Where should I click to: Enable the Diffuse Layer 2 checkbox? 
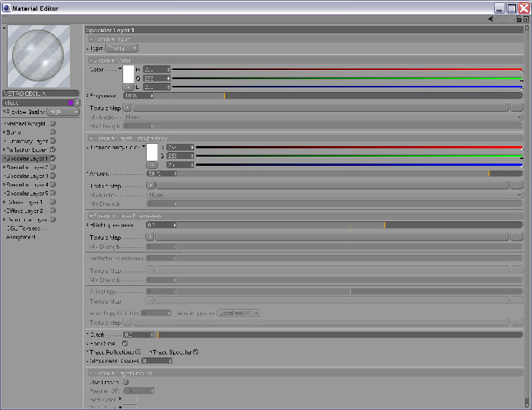tap(52, 211)
